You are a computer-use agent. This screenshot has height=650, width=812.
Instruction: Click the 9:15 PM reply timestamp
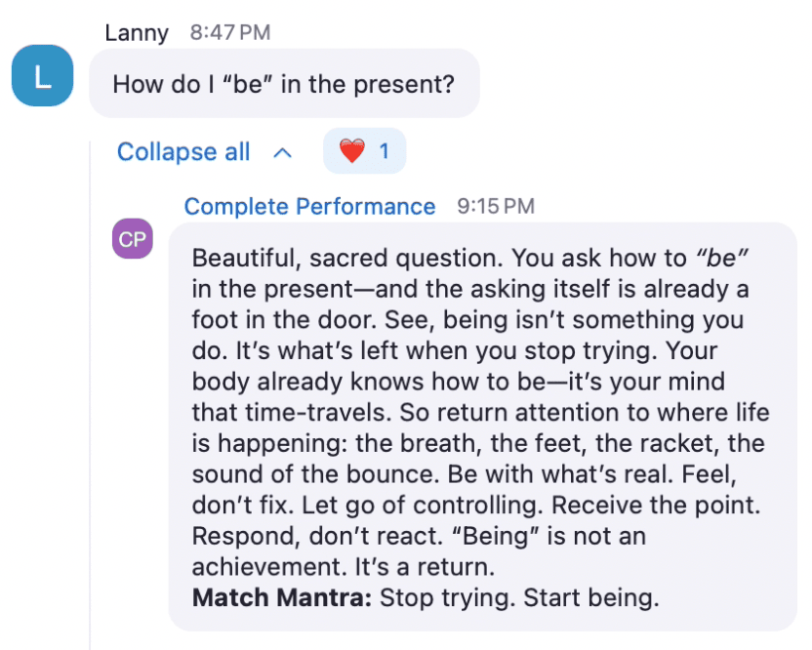coord(496,206)
